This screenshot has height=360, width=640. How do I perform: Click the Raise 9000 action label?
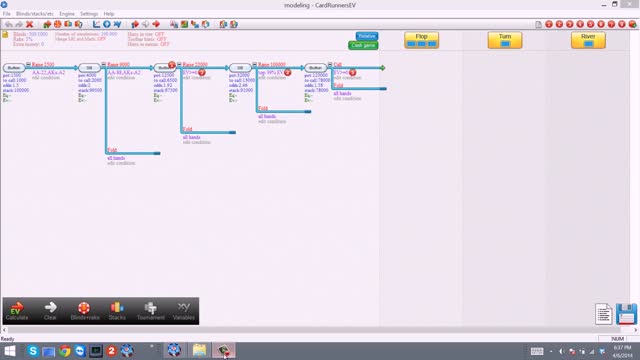click(118, 65)
